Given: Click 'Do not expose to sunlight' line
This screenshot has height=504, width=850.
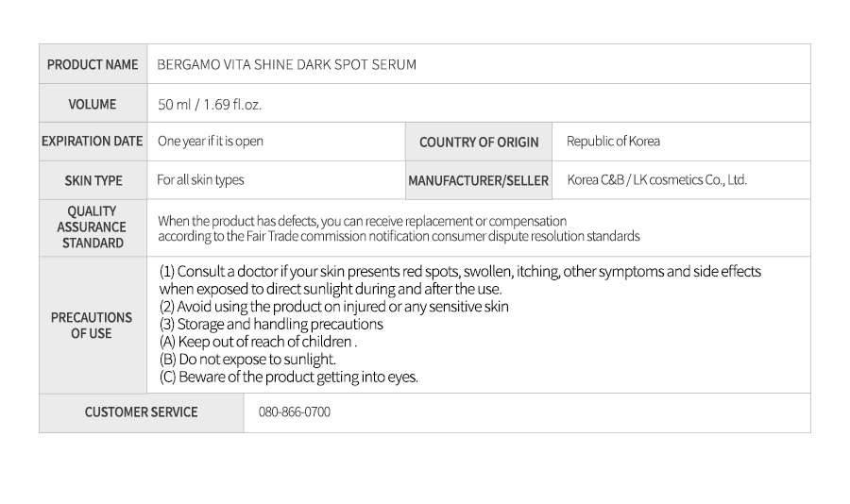Looking at the screenshot, I should click(x=247, y=360).
